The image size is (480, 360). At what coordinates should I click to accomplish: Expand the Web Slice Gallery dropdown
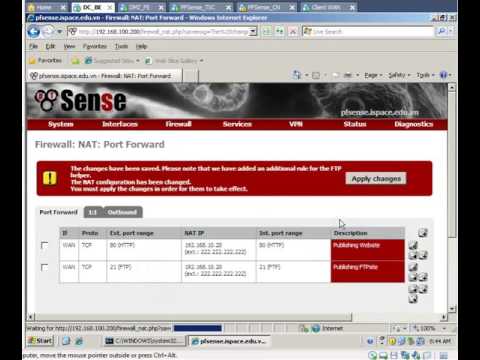point(201,61)
